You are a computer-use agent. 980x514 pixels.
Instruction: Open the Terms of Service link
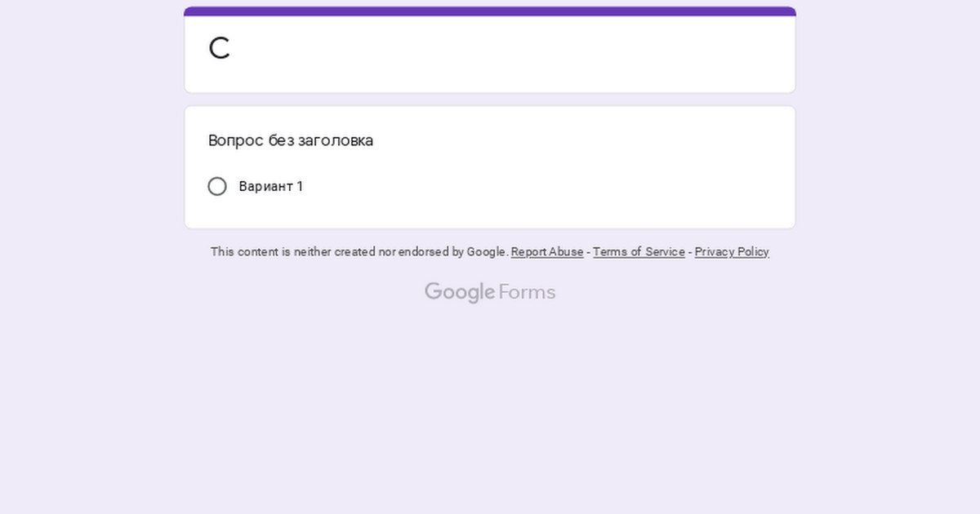tap(639, 252)
